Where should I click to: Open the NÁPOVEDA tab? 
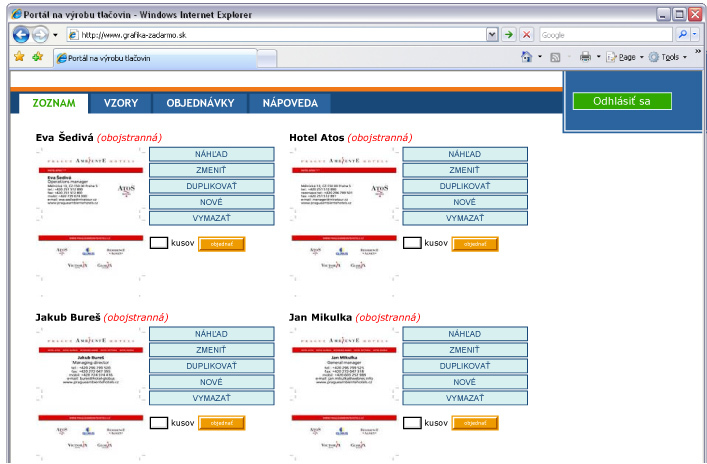pyautogui.click(x=290, y=103)
